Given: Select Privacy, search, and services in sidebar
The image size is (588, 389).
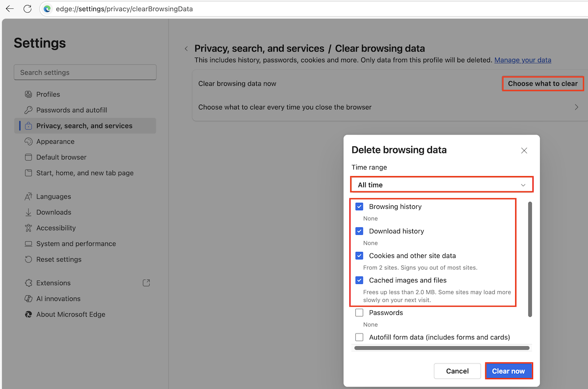Looking at the screenshot, I should 84,126.
